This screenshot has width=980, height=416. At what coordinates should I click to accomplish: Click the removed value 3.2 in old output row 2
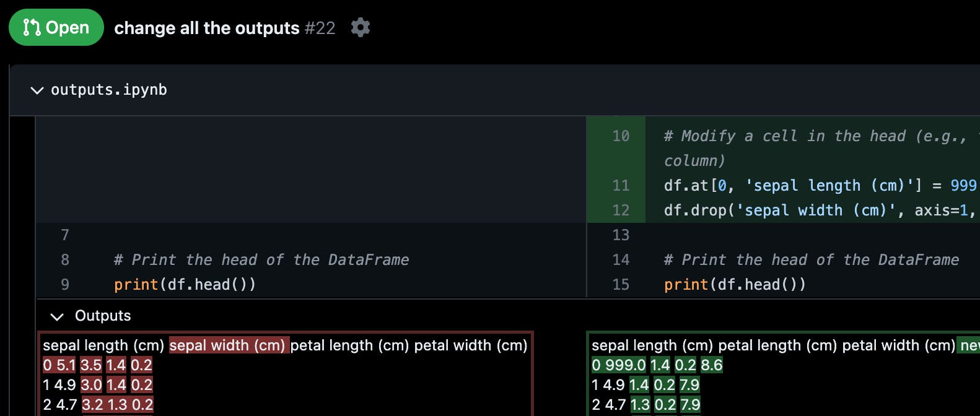(x=93, y=405)
